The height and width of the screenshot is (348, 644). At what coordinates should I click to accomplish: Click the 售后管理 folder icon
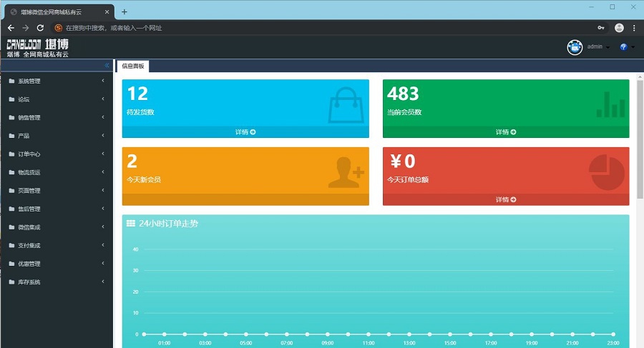[x=11, y=209]
